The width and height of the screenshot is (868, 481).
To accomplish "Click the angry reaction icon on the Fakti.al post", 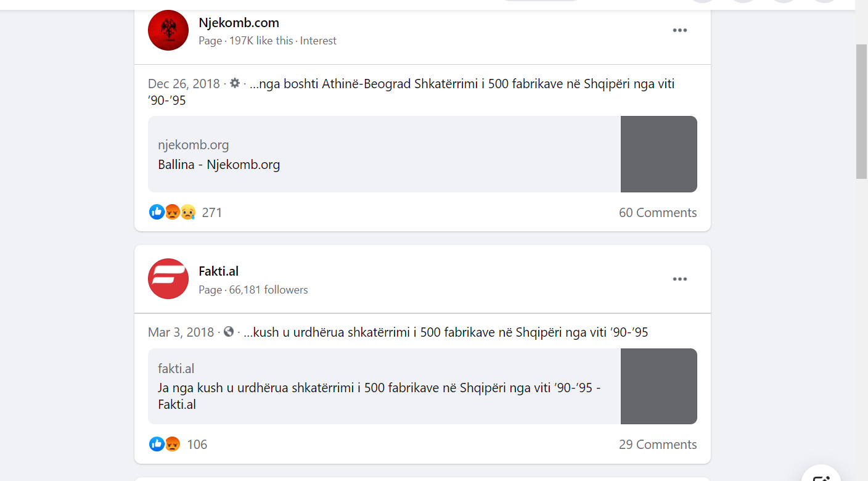I will point(173,444).
